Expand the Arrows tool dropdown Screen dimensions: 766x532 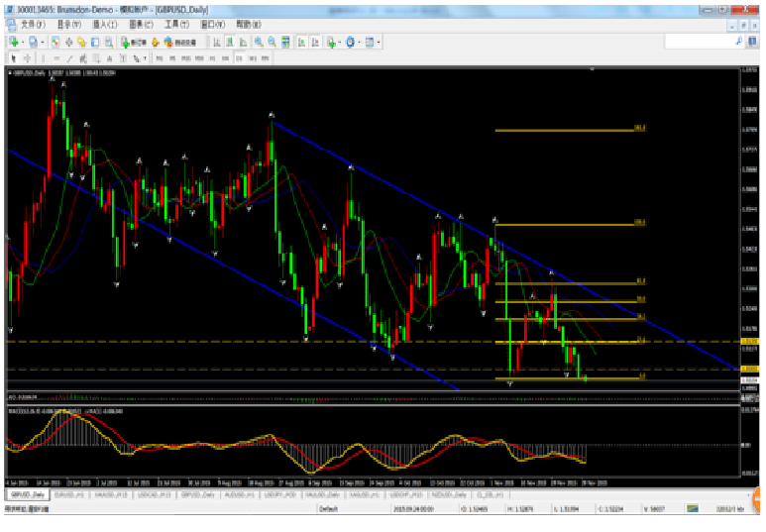coord(145,58)
